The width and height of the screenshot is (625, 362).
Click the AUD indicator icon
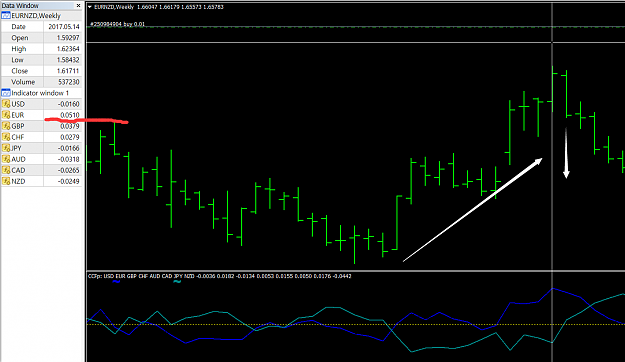6,159
